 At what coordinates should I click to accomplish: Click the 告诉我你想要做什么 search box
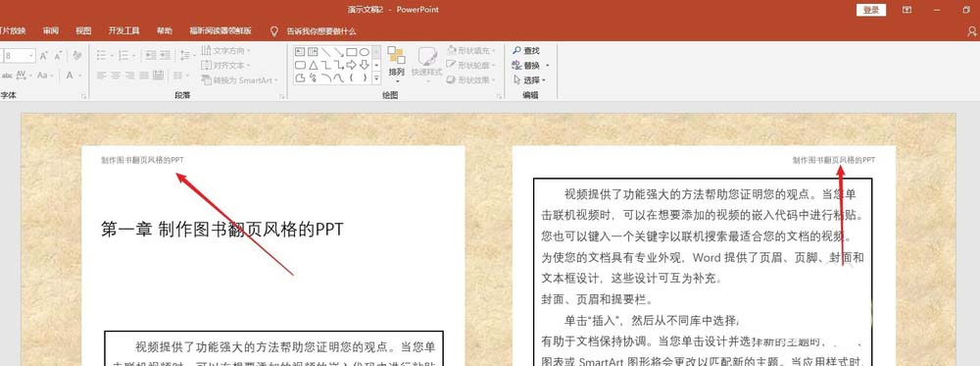tap(321, 31)
